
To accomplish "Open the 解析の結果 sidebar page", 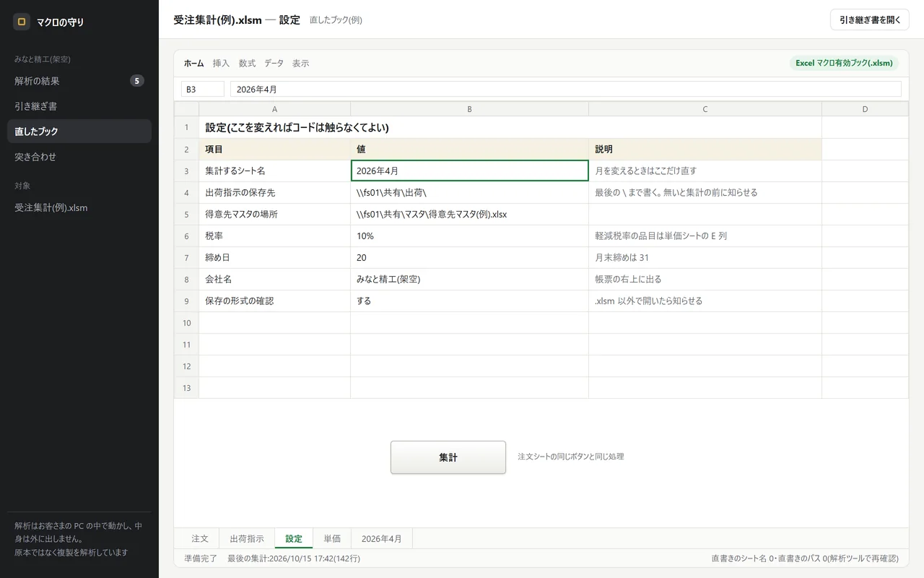I will point(79,81).
